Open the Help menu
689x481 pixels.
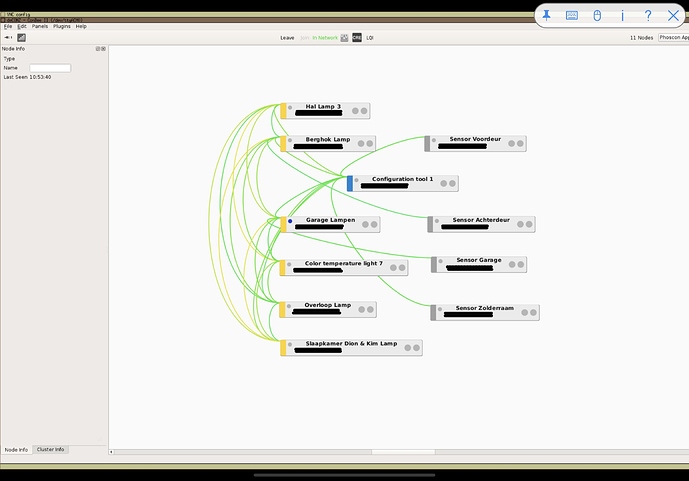click(81, 26)
